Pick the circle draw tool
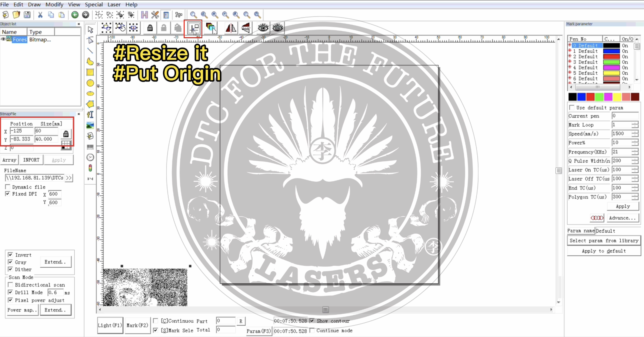Viewport: 644px width, 337px height. (x=90, y=83)
